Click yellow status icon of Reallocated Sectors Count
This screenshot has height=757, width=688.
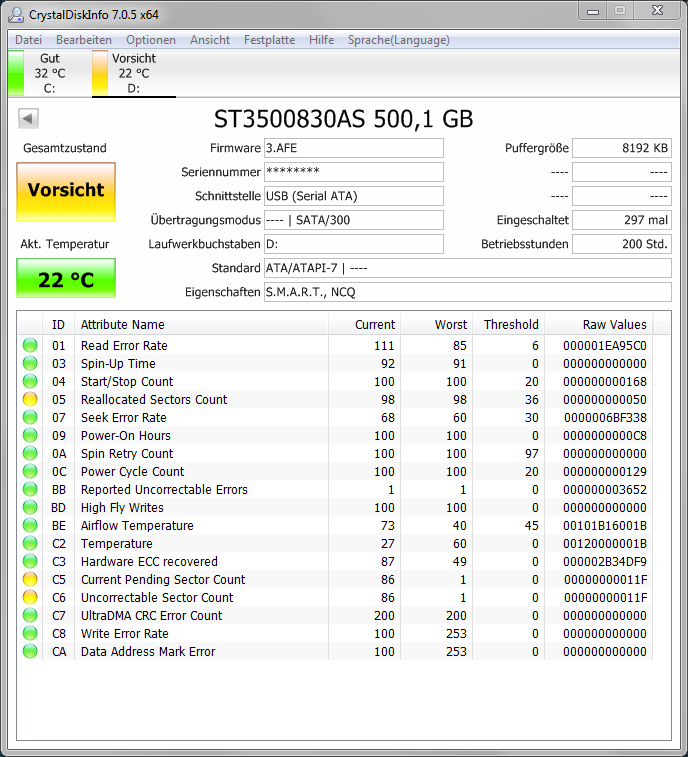coord(30,399)
